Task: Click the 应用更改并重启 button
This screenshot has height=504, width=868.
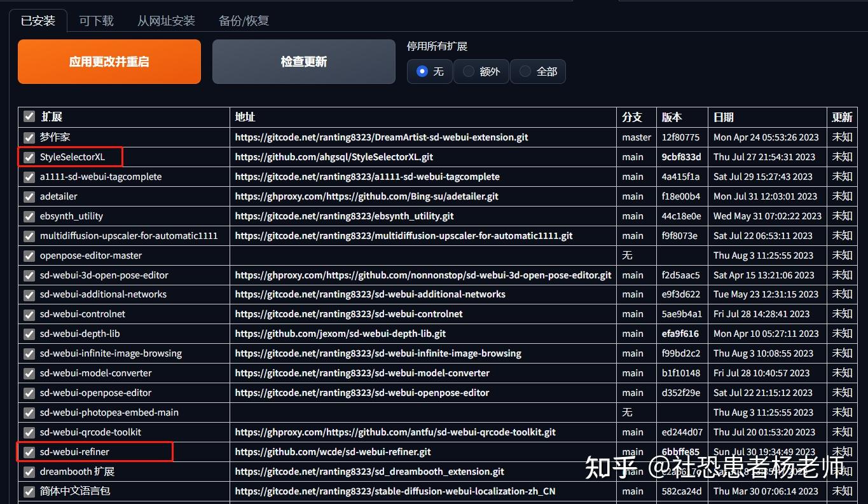Action: click(109, 61)
